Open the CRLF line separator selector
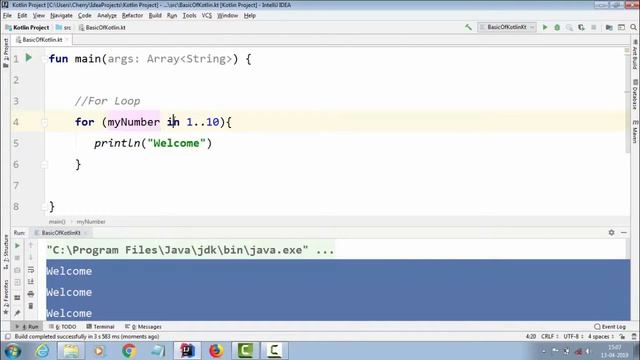 pyautogui.click(x=549, y=337)
